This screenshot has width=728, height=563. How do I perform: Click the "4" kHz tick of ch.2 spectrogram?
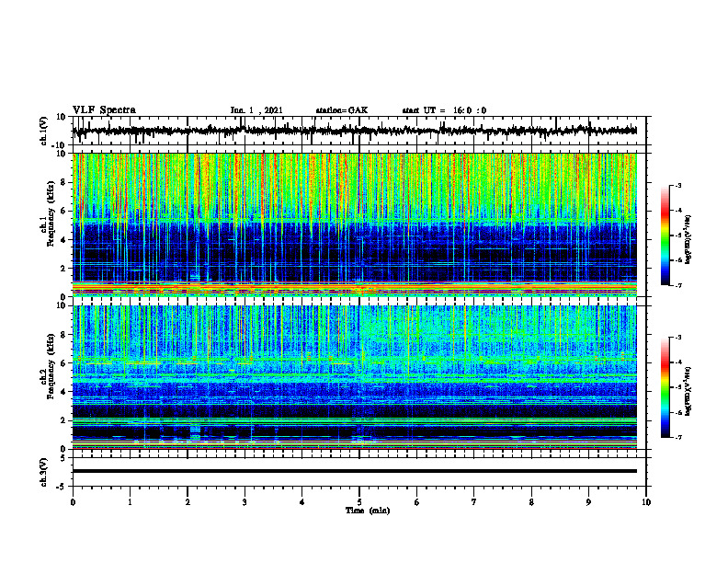tap(63, 392)
